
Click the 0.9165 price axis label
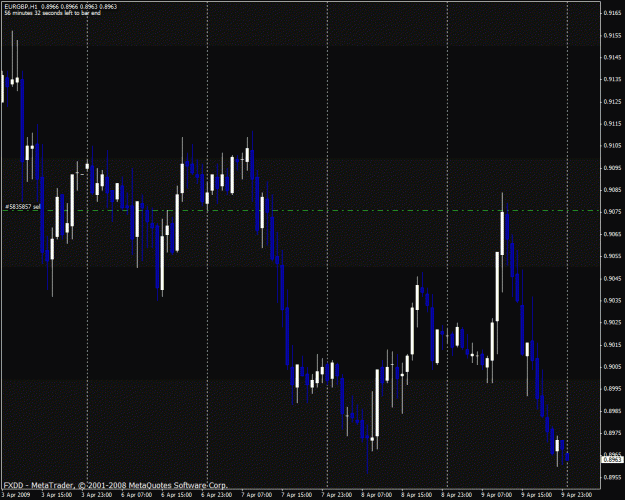pyautogui.click(x=612, y=13)
